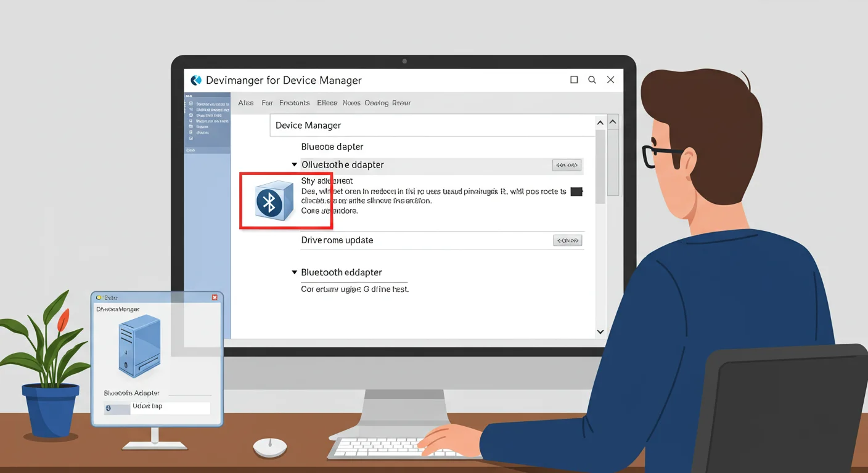Click the search magnifier in the title bar
This screenshot has width=868, height=473.
pos(592,80)
